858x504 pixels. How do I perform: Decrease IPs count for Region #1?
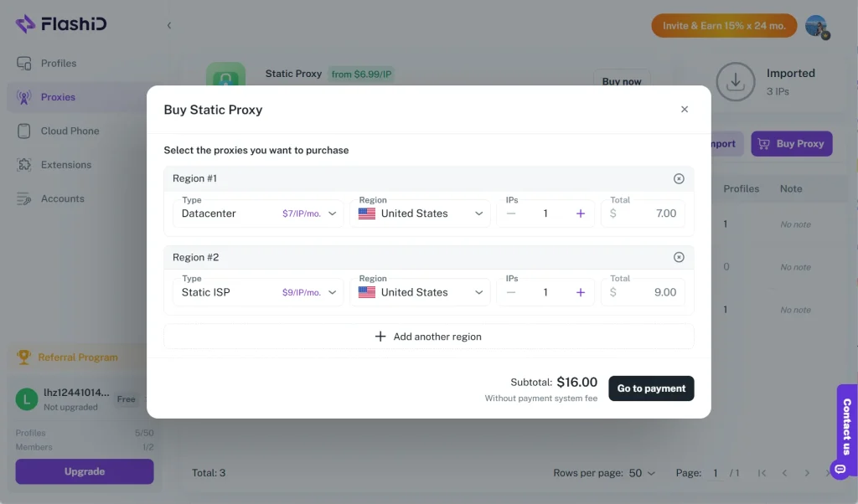[x=511, y=213]
